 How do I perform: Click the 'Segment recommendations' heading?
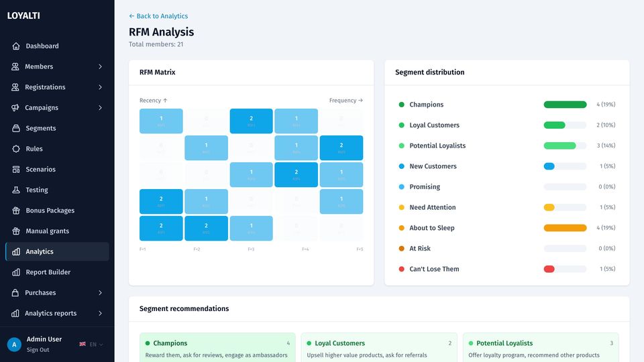184,308
